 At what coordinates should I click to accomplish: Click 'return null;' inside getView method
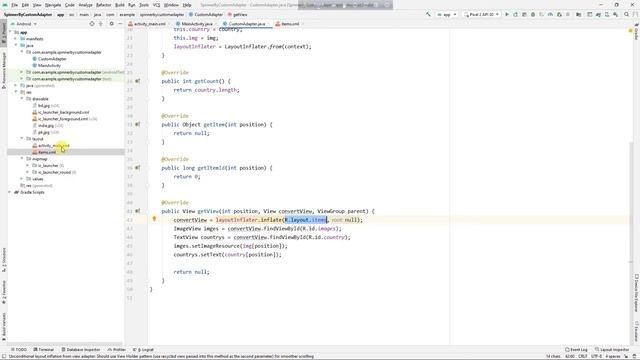click(x=191, y=271)
